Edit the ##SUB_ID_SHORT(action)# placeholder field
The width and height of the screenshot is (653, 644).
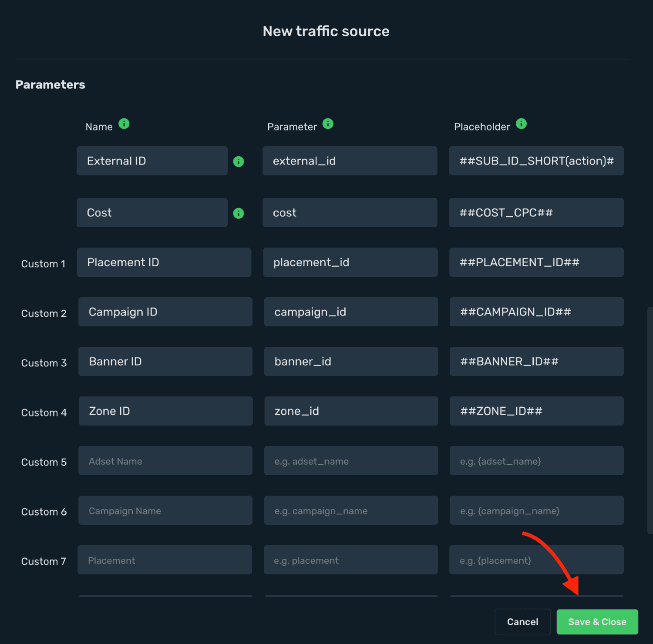(536, 161)
